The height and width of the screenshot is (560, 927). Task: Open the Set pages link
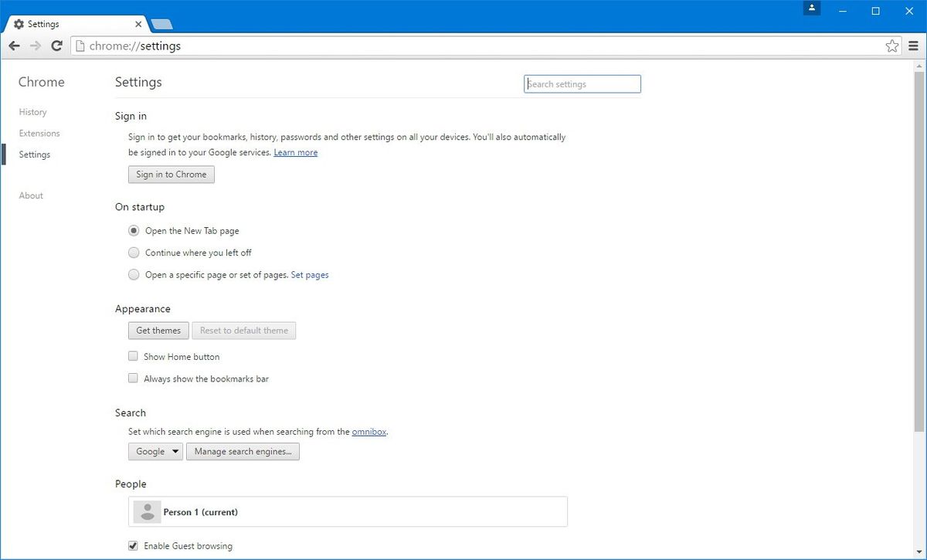click(x=310, y=275)
